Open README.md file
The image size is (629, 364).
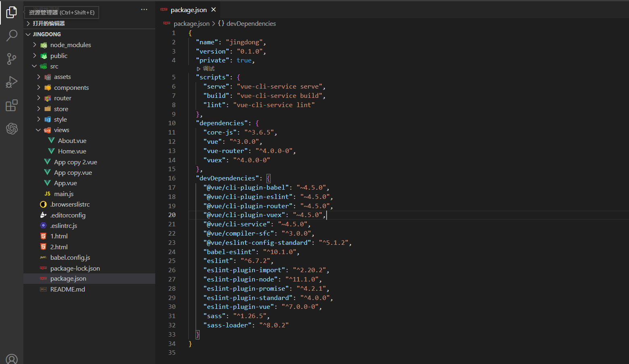67,290
